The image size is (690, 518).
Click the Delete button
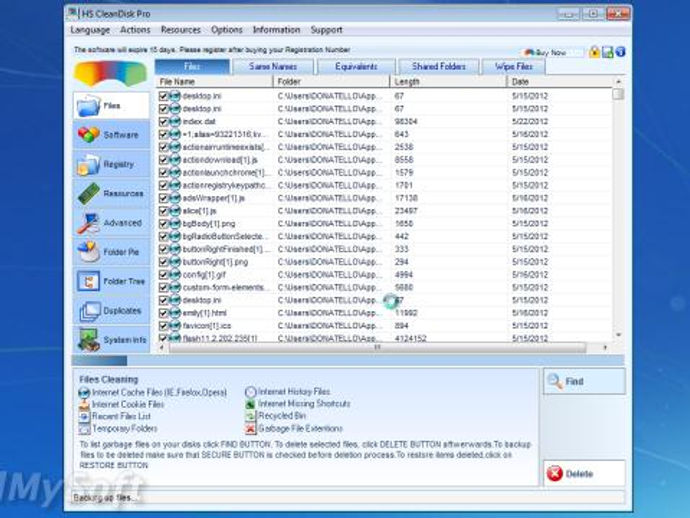(x=584, y=474)
